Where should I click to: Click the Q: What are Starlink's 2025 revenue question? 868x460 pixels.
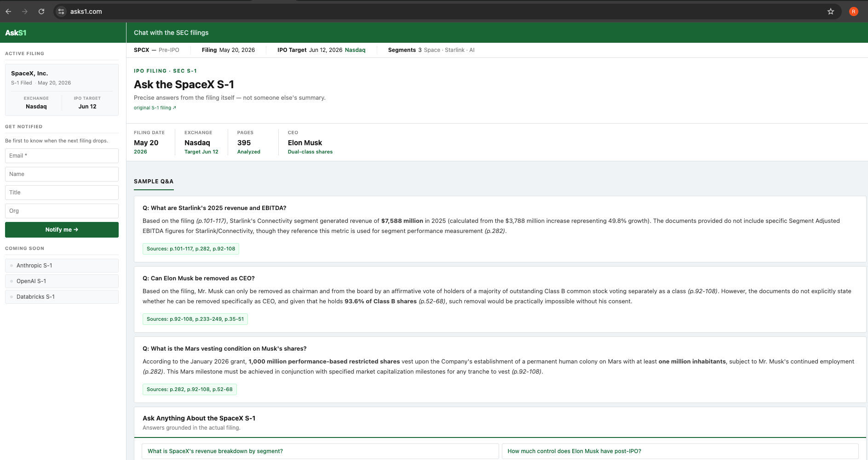pos(214,208)
